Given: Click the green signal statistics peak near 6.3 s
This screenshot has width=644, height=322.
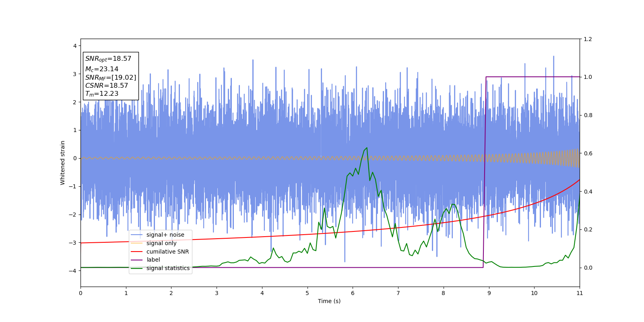Looking at the screenshot, I should click(366, 148).
